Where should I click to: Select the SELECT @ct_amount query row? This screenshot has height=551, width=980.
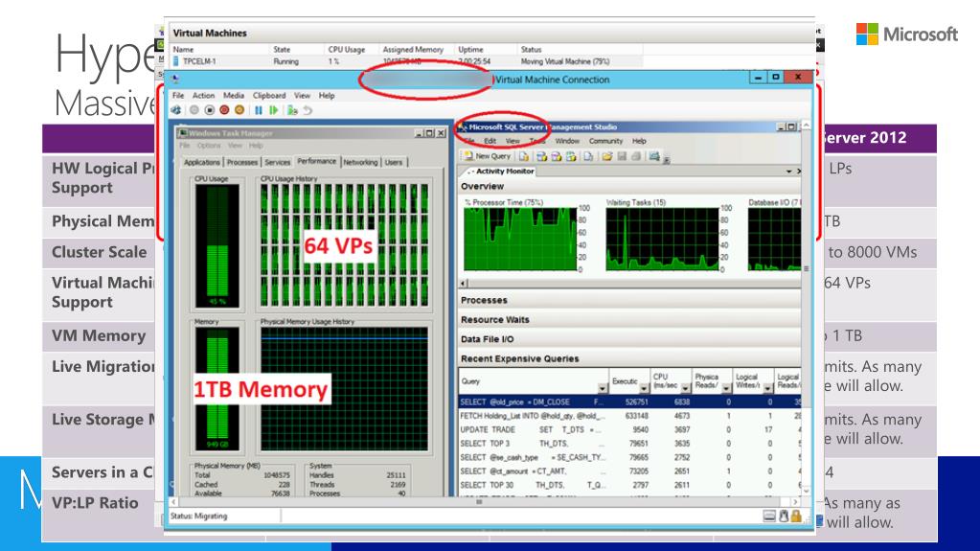point(630,471)
